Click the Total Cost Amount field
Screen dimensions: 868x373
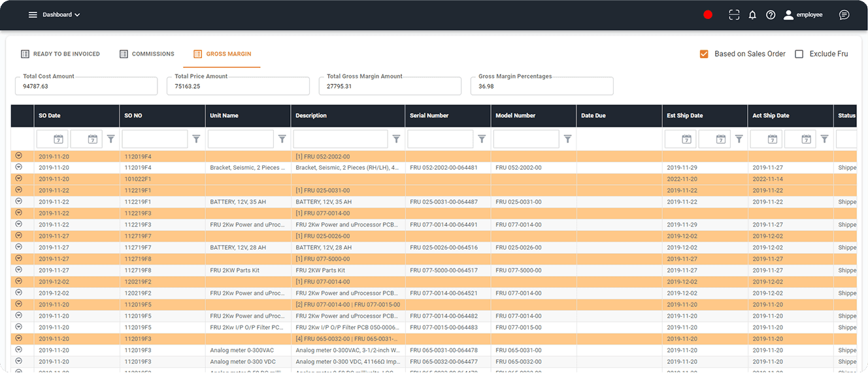pos(86,86)
